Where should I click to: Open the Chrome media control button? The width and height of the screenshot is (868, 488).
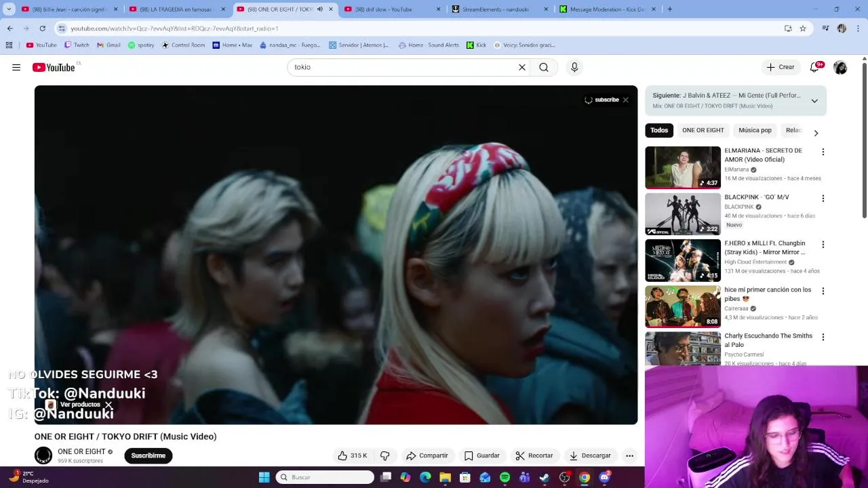coord(825,28)
